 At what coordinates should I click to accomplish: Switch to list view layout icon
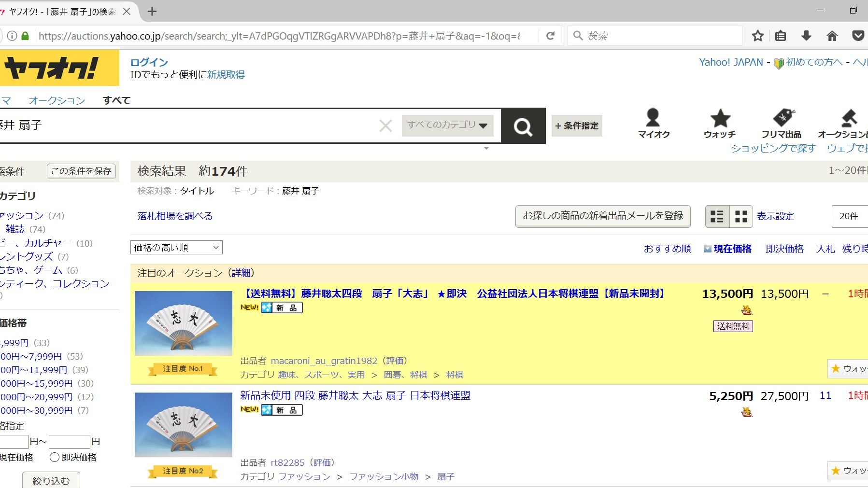tap(717, 216)
